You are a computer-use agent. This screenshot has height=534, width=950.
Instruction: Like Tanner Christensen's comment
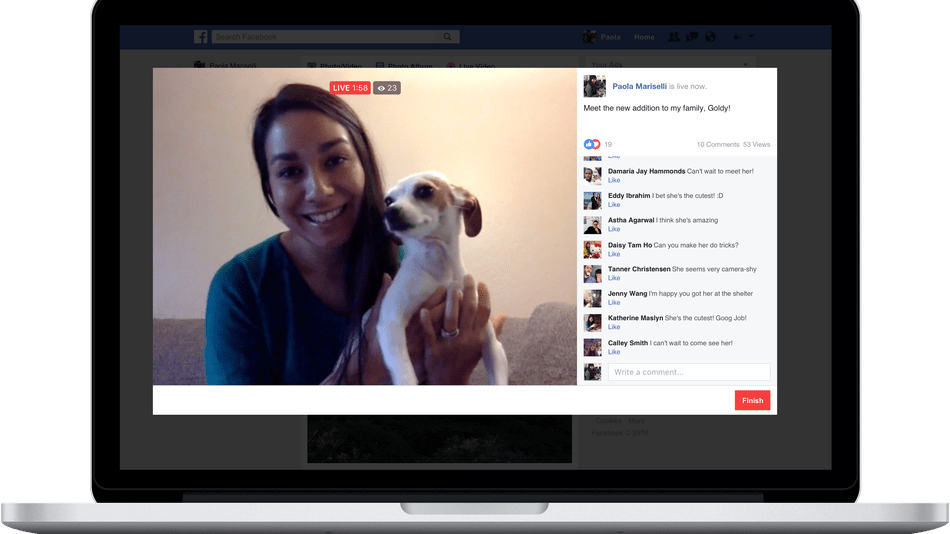point(614,278)
